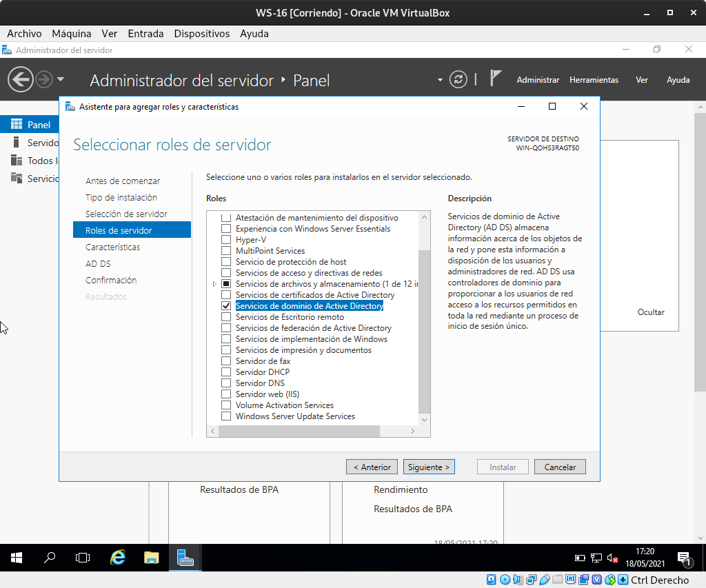
Task: Open Task View on the taskbar
Action: pos(83,558)
